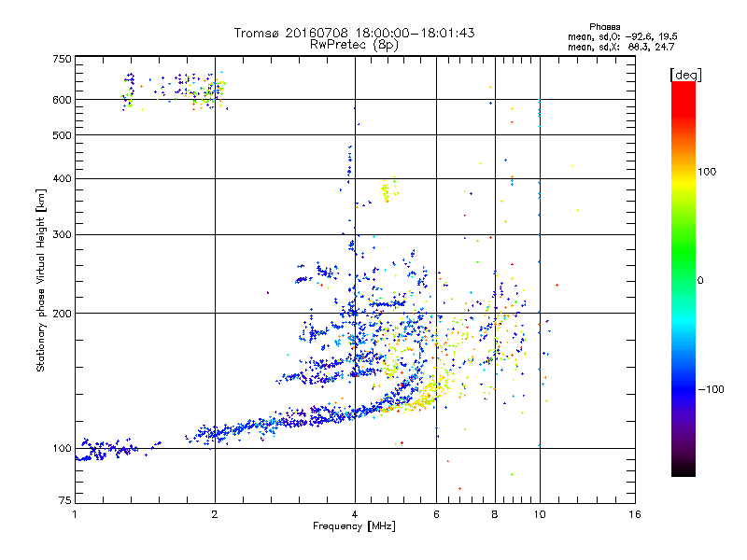
Task: Click the x-axis tick label '10'
Action: tap(540, 514)
